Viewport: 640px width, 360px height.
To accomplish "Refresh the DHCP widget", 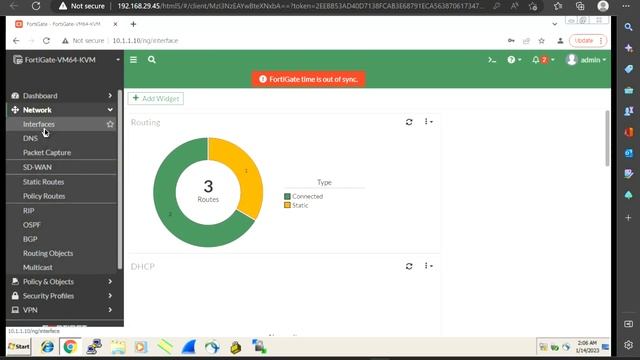I will tap(409, 266).
